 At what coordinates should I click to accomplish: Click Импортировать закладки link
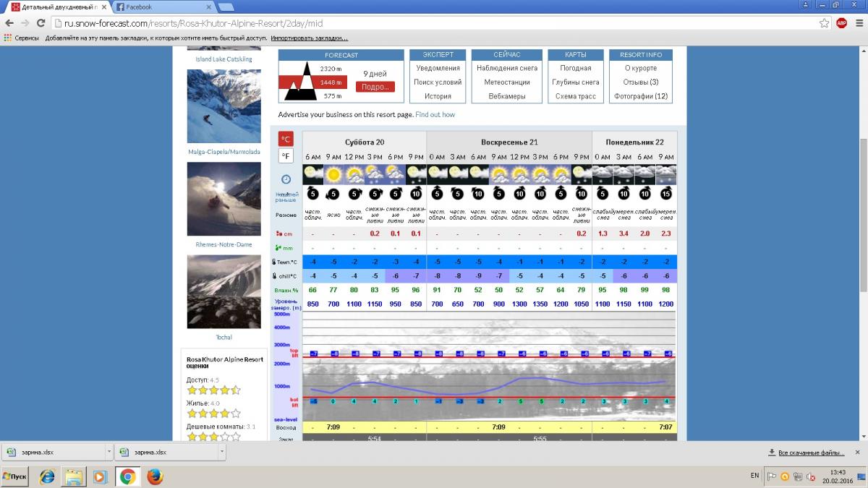click(x=310, y=38)
